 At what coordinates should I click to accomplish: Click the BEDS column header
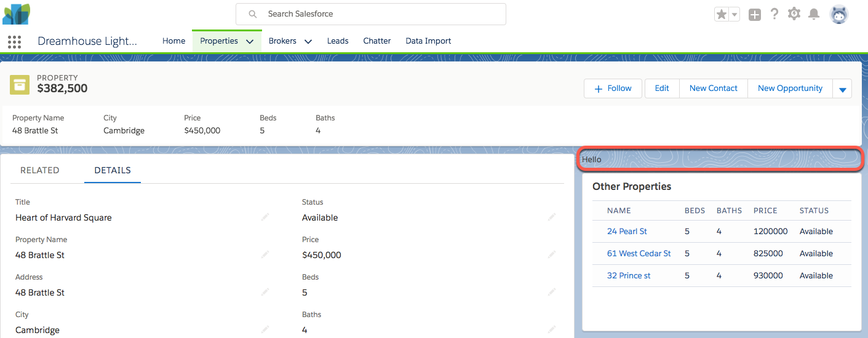point(695,211)
